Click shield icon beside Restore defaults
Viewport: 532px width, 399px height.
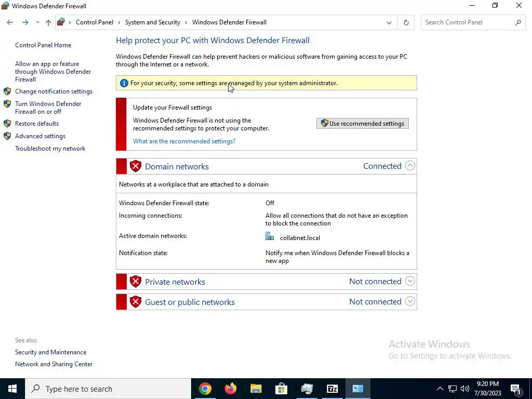(x=7, y=124)
